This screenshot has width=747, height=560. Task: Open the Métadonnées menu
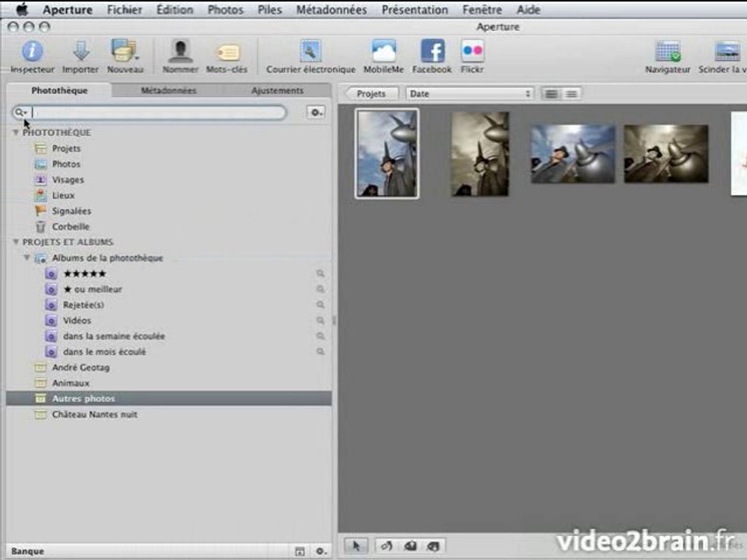pyautogui.click(x=331, y=9)
